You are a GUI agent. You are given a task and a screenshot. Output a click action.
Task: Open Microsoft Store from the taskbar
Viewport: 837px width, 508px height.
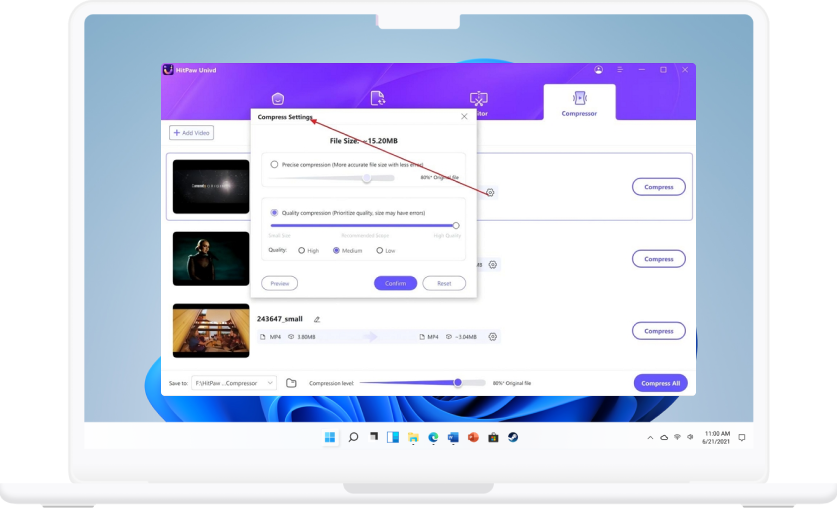pyautogui.click(x=493, y=438)
